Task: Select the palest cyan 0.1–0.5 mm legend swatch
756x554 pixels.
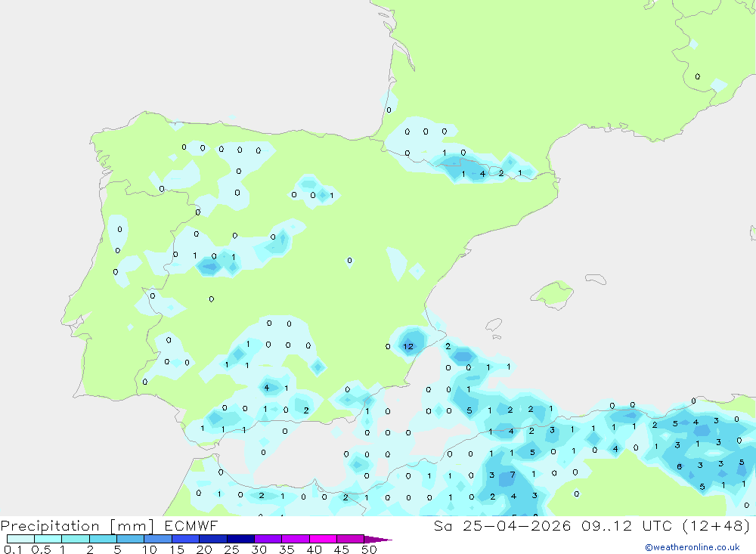Action: [x=20, y=539]
